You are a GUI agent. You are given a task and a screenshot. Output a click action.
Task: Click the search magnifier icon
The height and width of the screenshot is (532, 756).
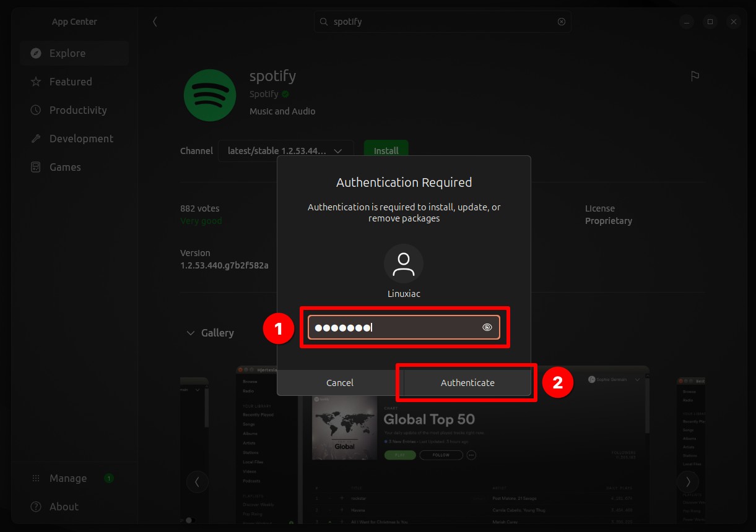324,22
